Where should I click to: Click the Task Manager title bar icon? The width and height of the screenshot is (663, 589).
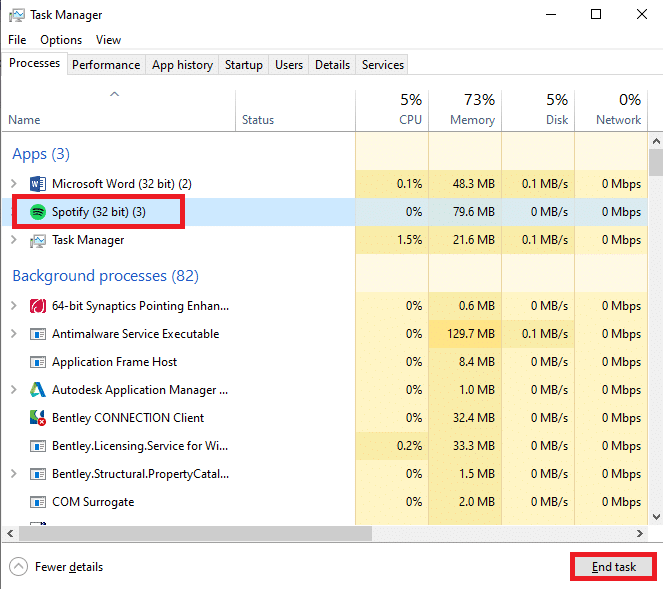17,15
